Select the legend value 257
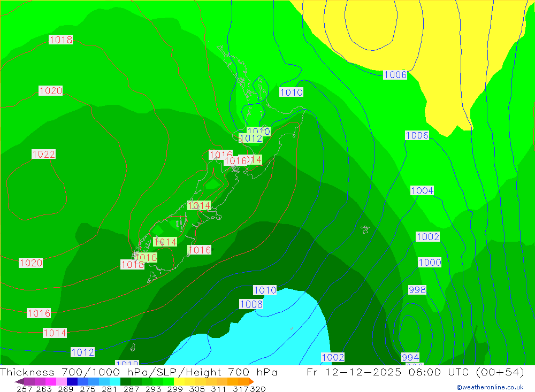The height and width of the screenshot is (392, 535). 24,389
